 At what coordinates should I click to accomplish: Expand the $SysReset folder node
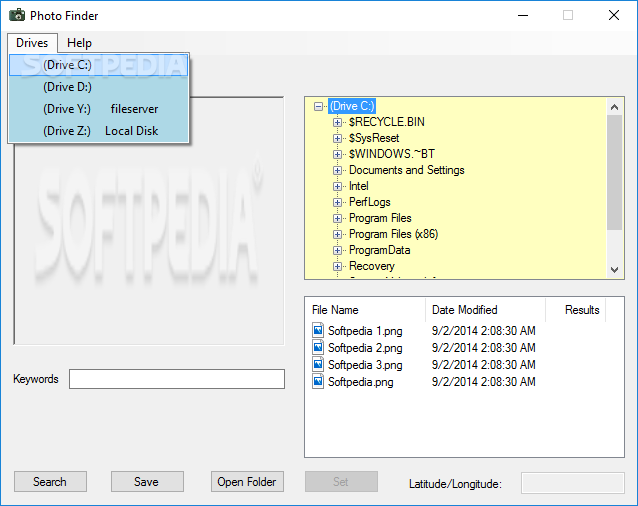coord(337,138)
